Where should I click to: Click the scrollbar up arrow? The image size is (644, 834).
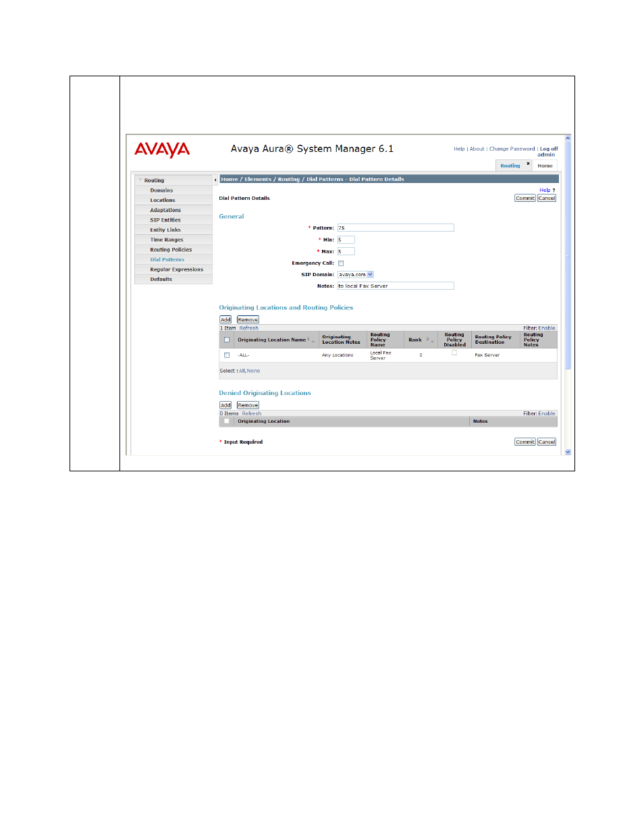pos(568,138)
